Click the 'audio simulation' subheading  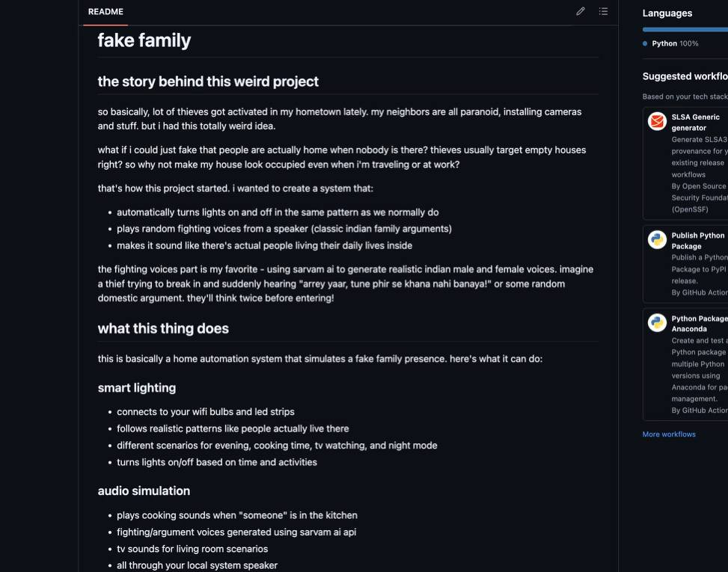pos(144,490)
